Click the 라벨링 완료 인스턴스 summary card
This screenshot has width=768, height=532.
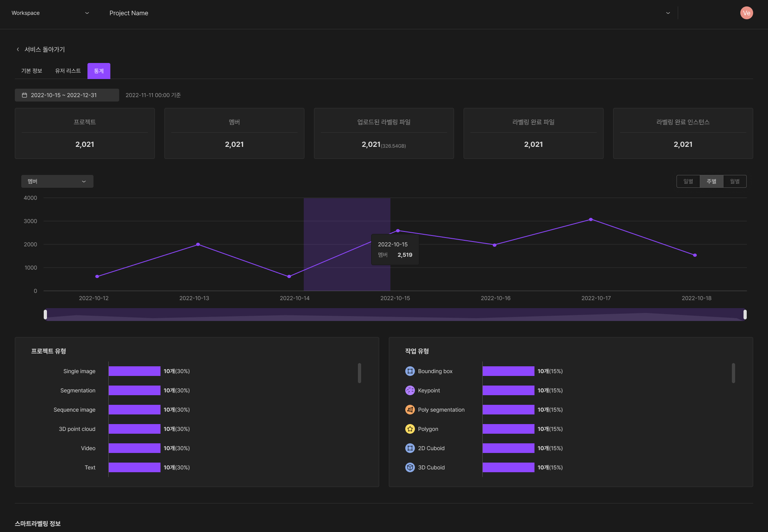683,133
